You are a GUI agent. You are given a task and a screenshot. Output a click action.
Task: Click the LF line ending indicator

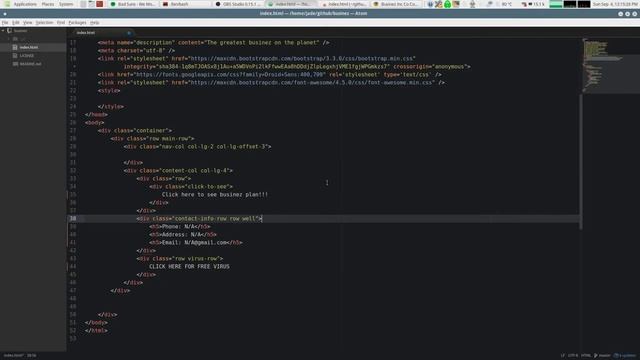pos(562,356)
